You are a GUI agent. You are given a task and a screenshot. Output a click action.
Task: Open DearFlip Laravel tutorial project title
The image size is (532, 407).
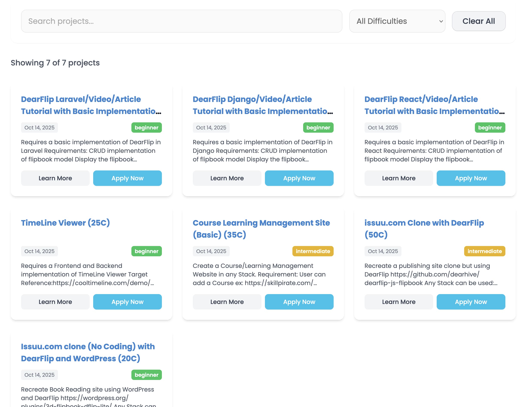tap(91, 105)
